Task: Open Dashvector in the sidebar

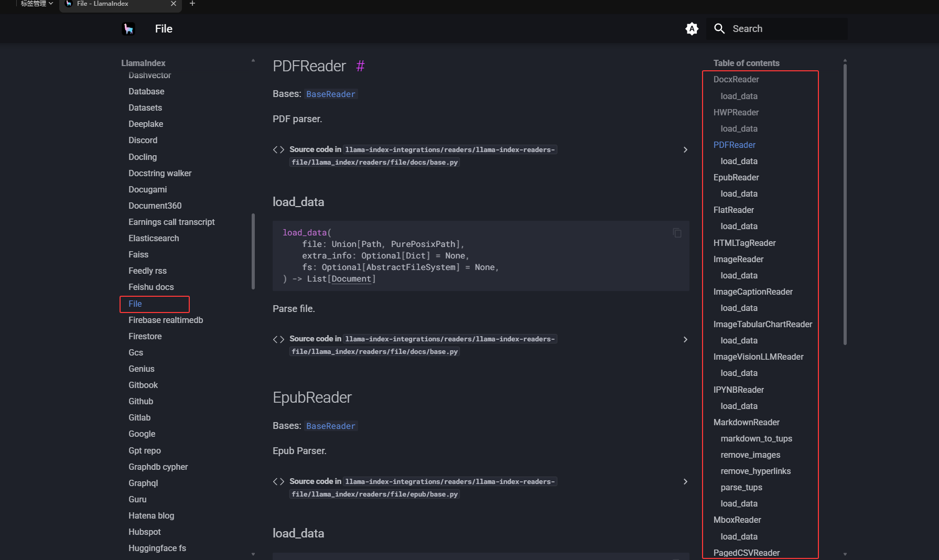Action: click(149, 75)
